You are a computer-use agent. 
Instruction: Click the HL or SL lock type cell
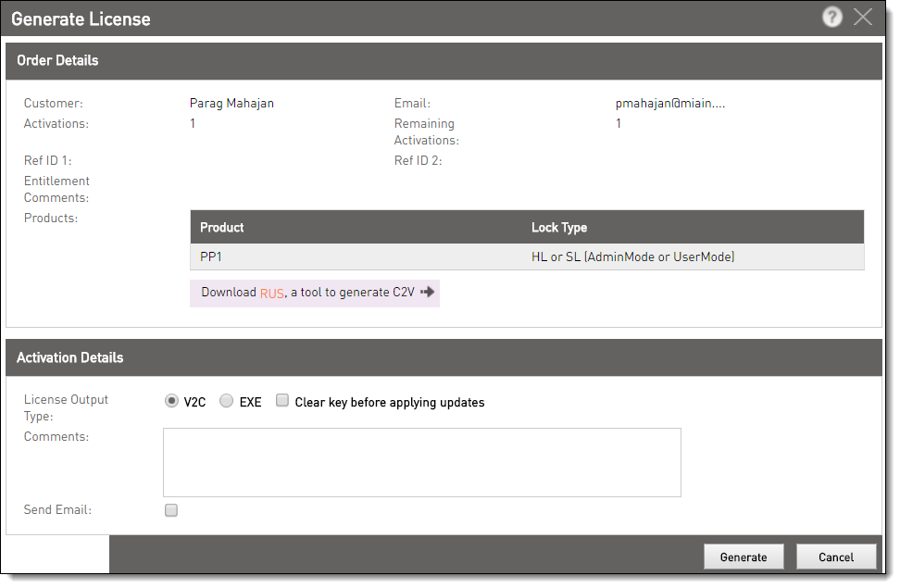pos(632,256)
